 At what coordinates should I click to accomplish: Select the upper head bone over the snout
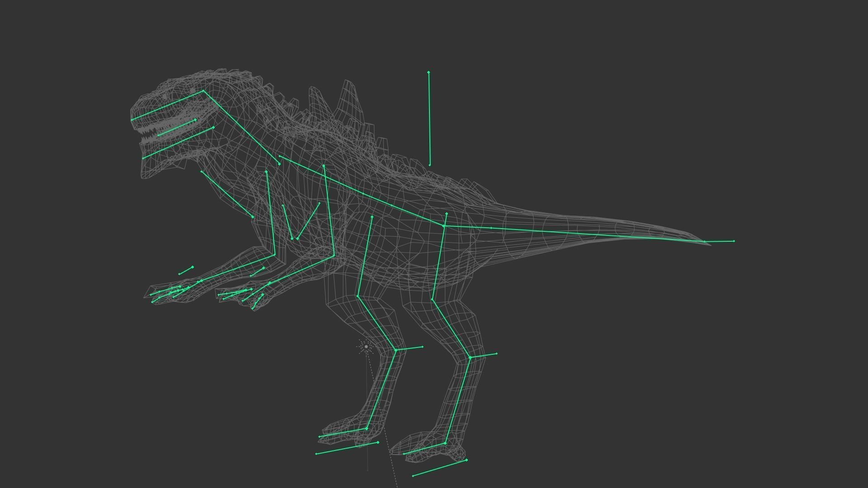pyautogui.click(x=167, y=105)
